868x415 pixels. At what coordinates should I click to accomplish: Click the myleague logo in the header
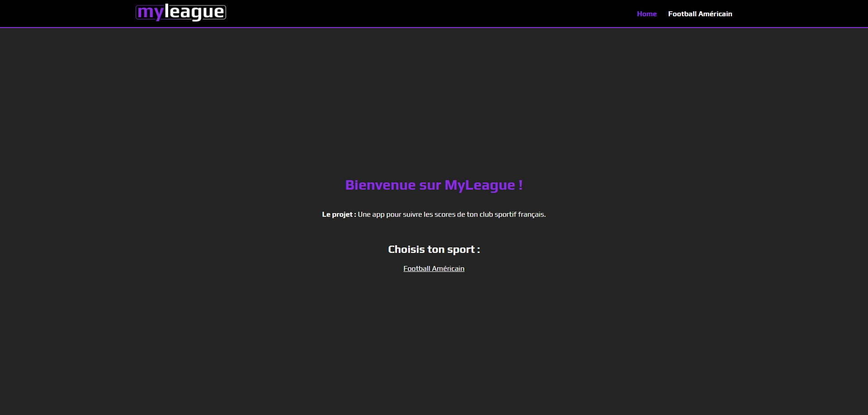pos(180,13)
